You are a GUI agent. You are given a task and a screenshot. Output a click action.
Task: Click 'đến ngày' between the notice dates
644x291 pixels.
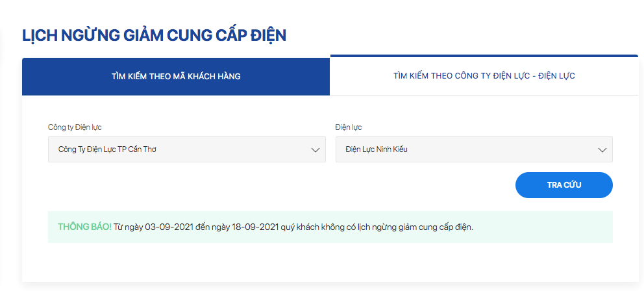point(211,227)
